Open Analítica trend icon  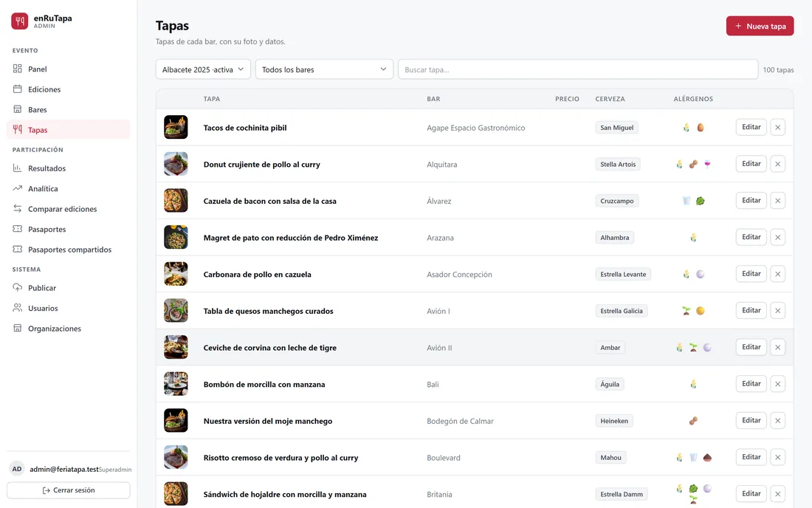tap(18, 188)
